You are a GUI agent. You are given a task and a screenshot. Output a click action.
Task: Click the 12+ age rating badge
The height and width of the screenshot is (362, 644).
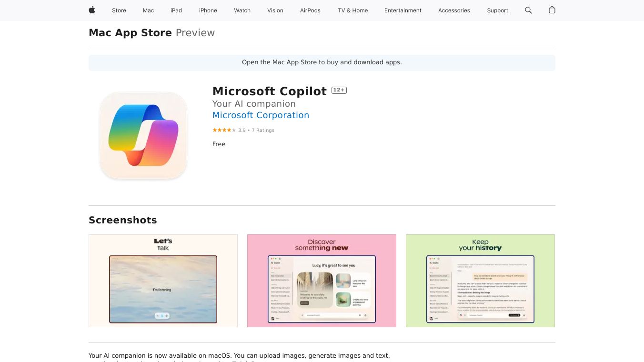tap(339, 90)
